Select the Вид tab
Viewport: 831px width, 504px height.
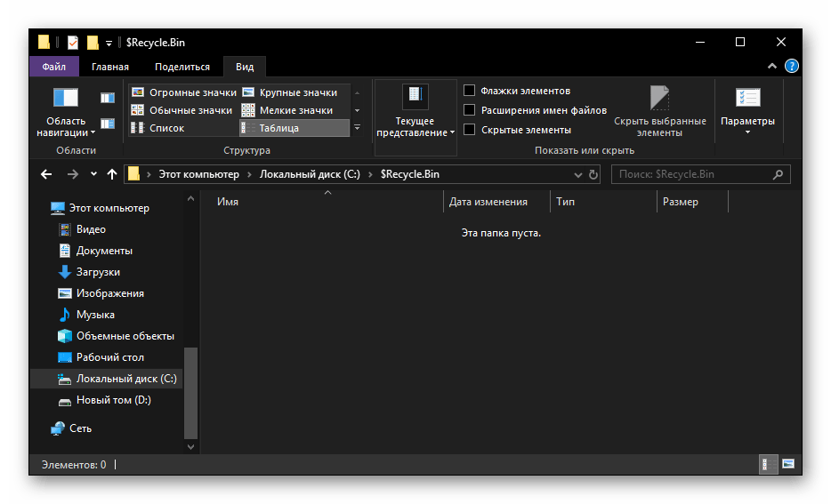[x=245, y=67]
